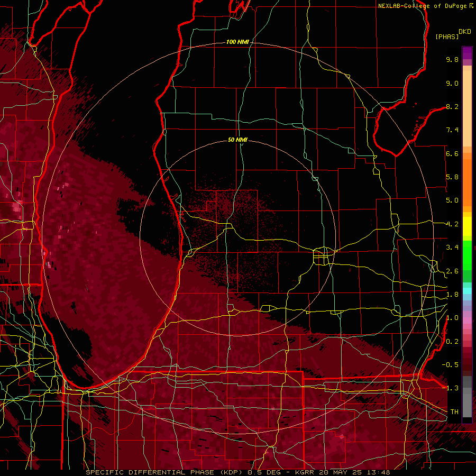Select the [PHAS] units label

447,36
